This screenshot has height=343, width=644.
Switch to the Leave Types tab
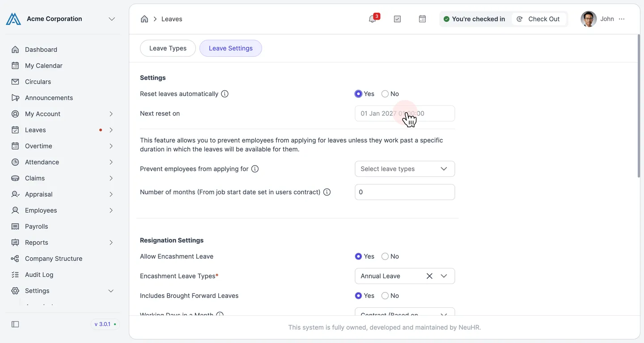point(168,48)
